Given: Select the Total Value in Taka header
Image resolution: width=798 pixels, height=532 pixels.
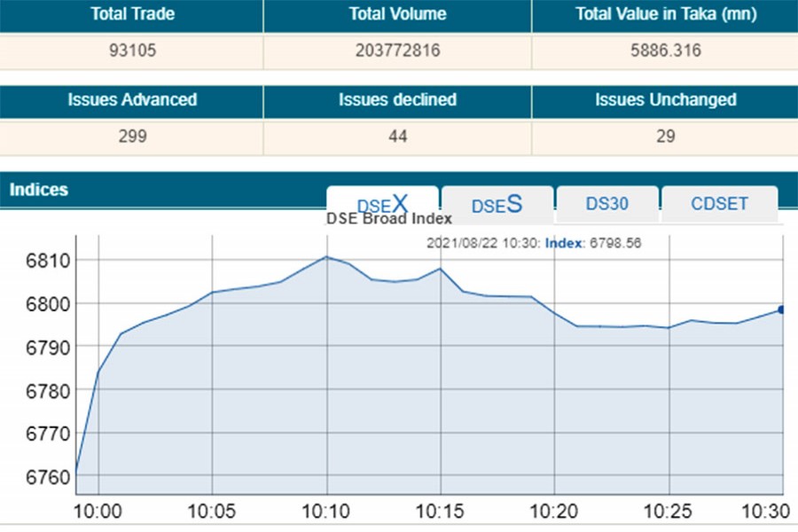Looking at the screenshot, I should [x=663, y=14].
